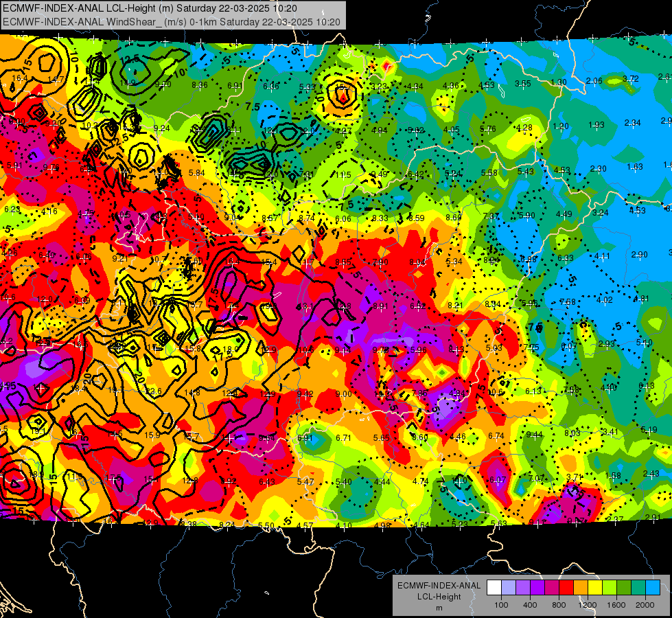Click the red legend color swatch
Viewport: 672px width, 618px height.
point(566,587)
